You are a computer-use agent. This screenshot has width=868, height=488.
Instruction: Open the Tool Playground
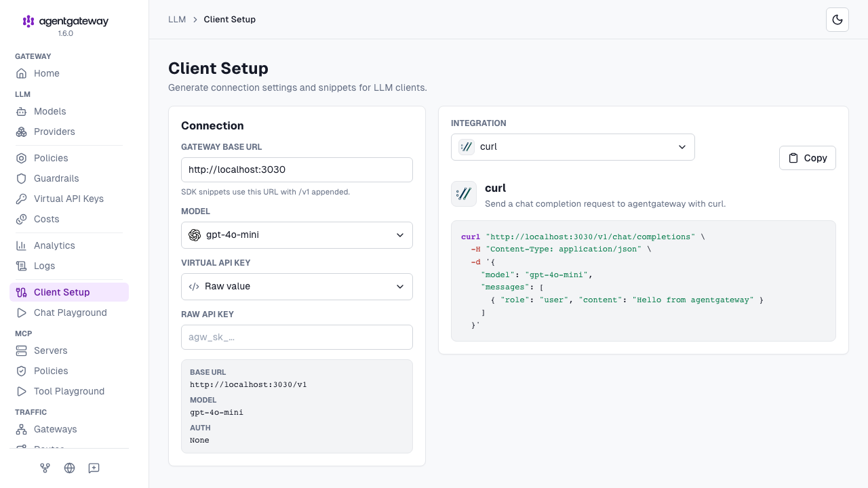(x=69, y=391)
